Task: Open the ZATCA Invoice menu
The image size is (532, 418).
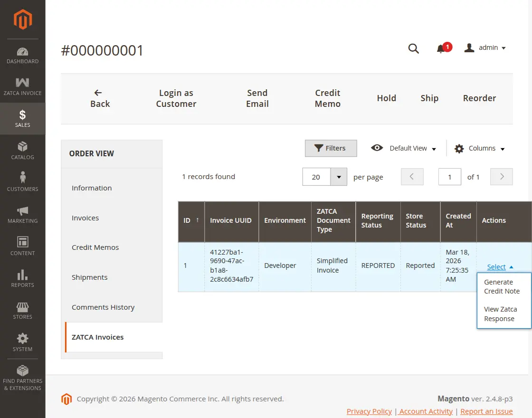Action: tap(23, 86)
